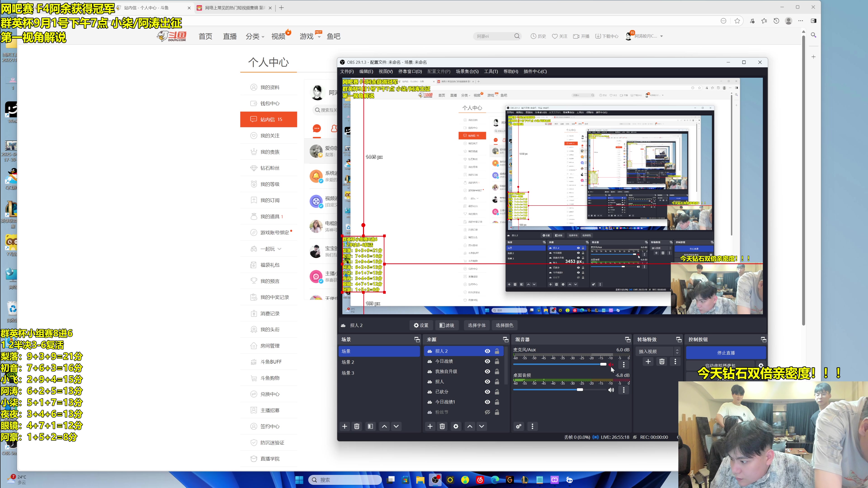Screen dimensions: 868x488
Task: Select 场景 2 in the Scenes list
Action: pyautogui.click(x=379, y=362)
